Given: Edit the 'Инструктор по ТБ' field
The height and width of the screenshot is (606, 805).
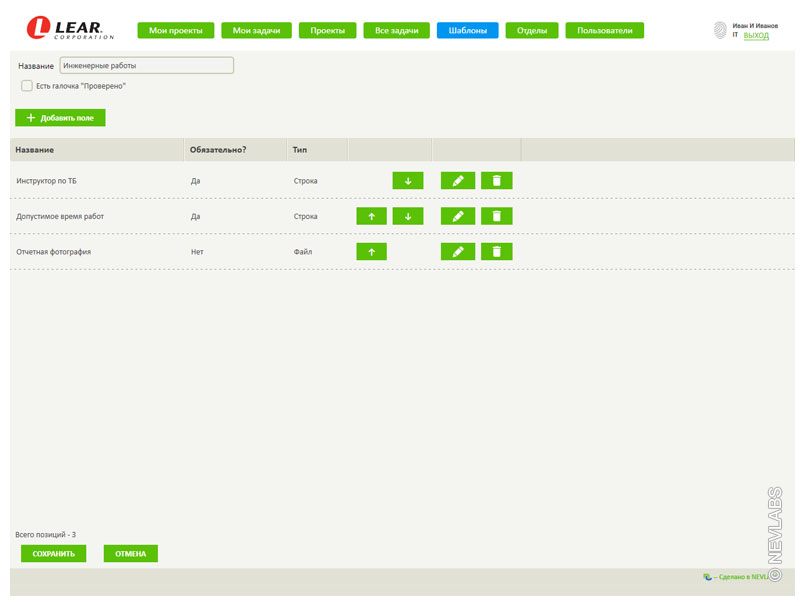Looking at the screenshot, I should [x=457, y=181].
